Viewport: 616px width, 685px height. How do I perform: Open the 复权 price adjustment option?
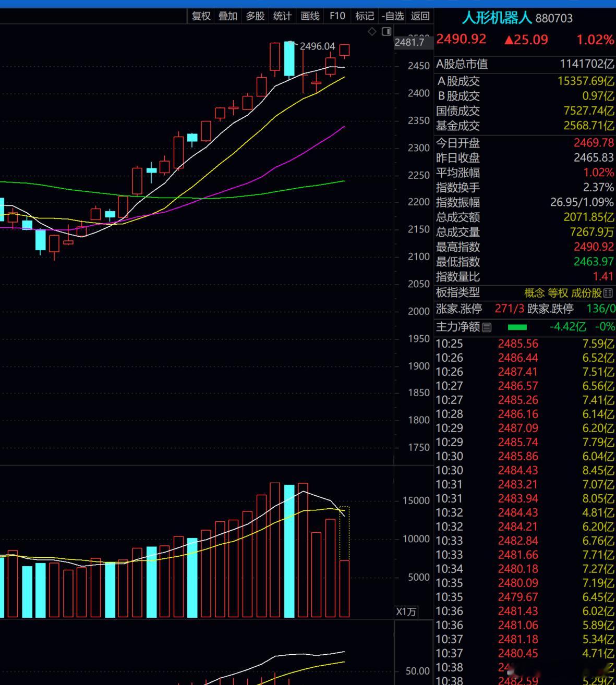[x=201, y=16]
